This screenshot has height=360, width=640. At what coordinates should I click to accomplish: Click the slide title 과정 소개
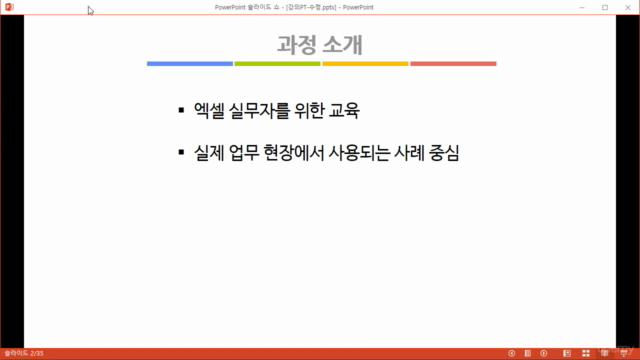[320, 44]
